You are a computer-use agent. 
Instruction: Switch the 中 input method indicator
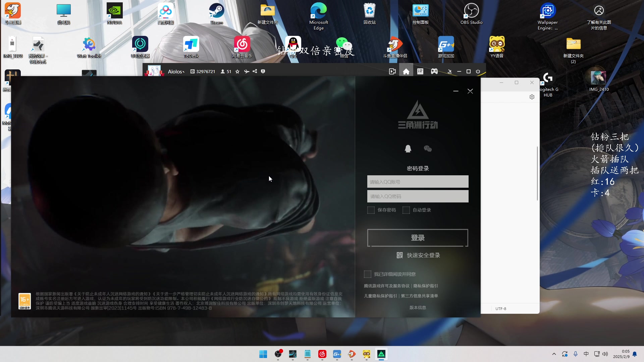[x=586, y=354]
